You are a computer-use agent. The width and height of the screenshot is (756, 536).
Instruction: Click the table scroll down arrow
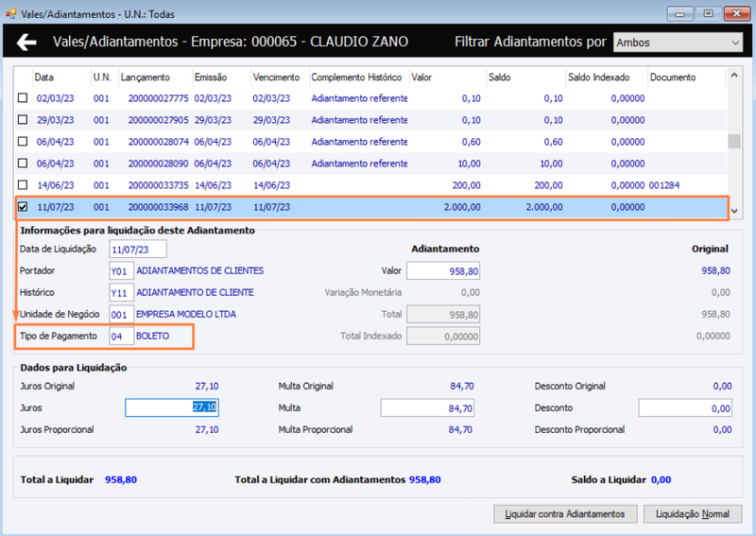734,211
